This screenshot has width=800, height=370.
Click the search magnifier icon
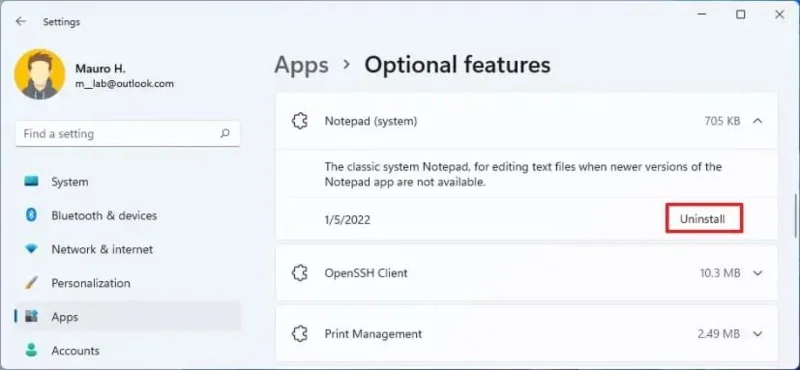click(224, 134)
